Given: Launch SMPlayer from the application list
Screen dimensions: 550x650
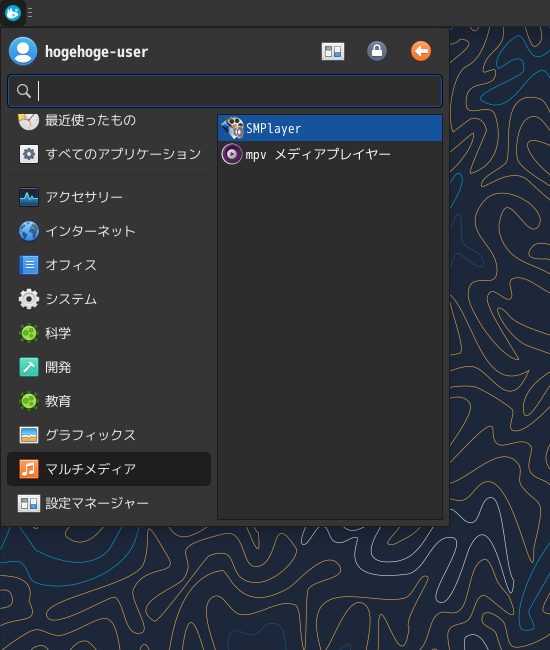Looking at the screenshot, I should (330, 128).
